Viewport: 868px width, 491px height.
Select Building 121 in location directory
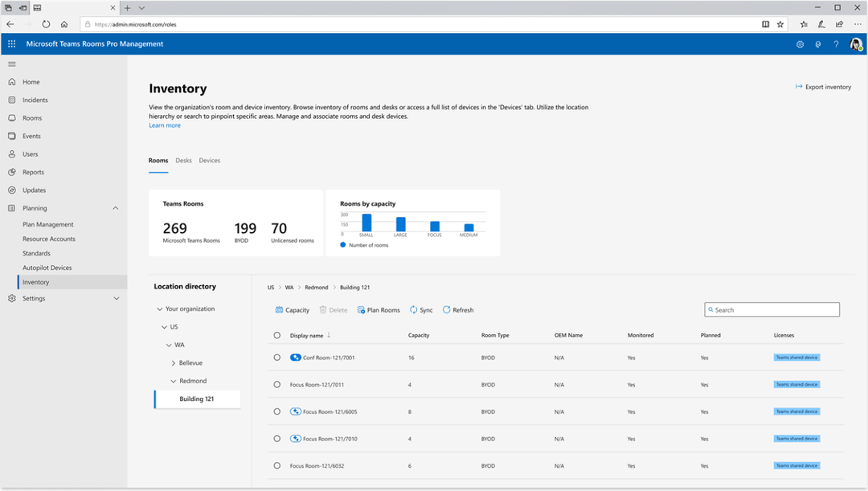(197, 399)
